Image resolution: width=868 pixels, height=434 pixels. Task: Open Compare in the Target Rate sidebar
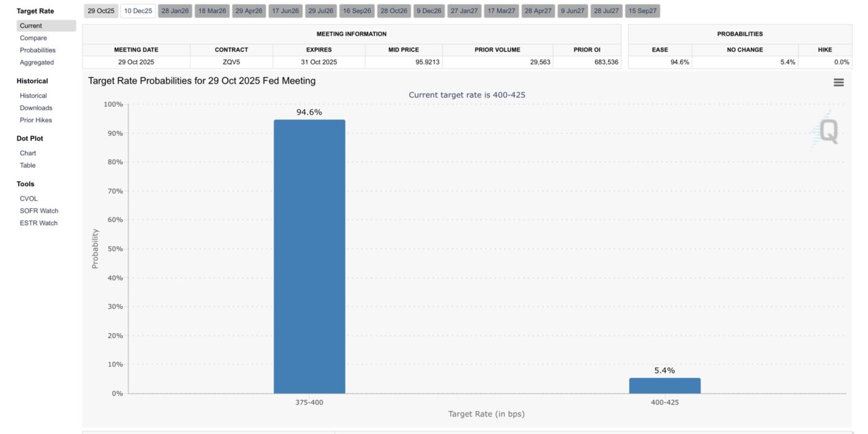click(x=33, y=38)
